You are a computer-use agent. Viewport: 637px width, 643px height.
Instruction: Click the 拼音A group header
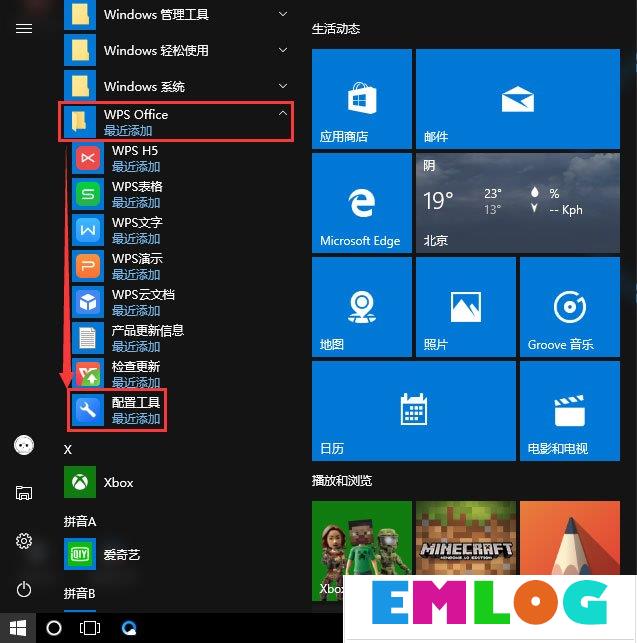[80, 522]
